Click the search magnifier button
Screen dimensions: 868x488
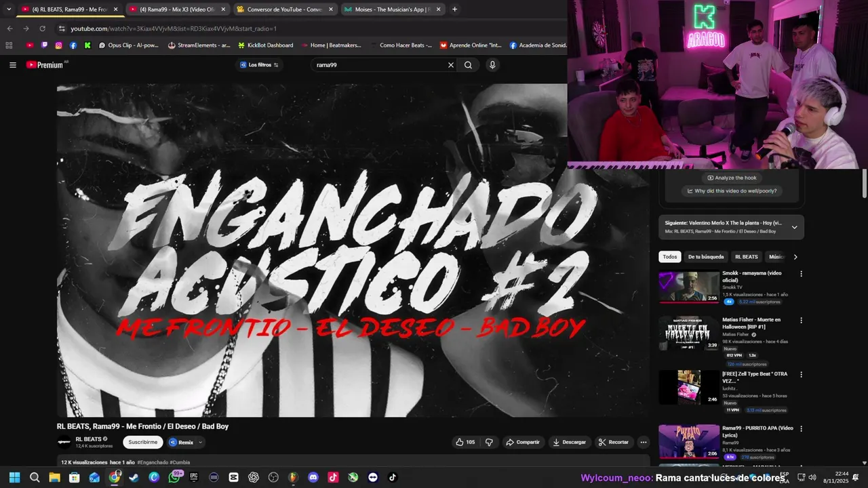pyautogui.click(x=468, y=65)
